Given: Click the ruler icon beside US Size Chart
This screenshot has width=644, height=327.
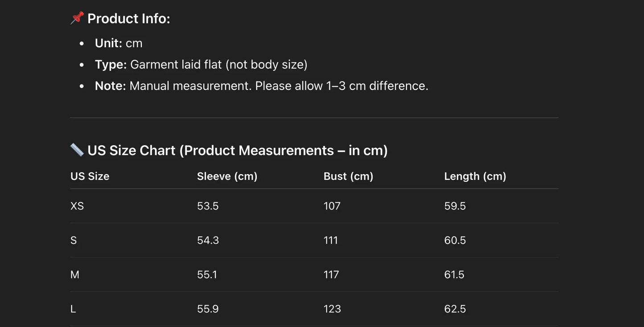Looking at the screenshot, I should pyautogui.click(x=77, y=150).
